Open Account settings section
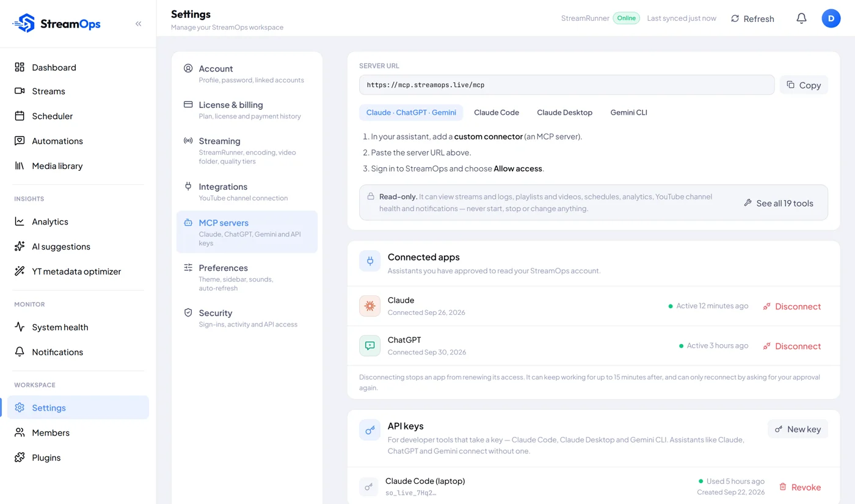The width and height of the screenshot is (855, 504). tap(247, 74)
